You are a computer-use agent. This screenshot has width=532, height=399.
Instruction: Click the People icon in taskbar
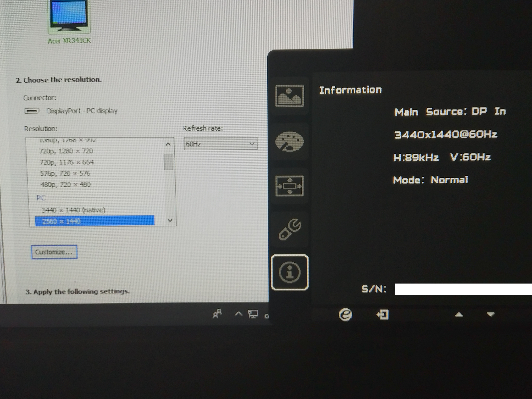(217, 314)
